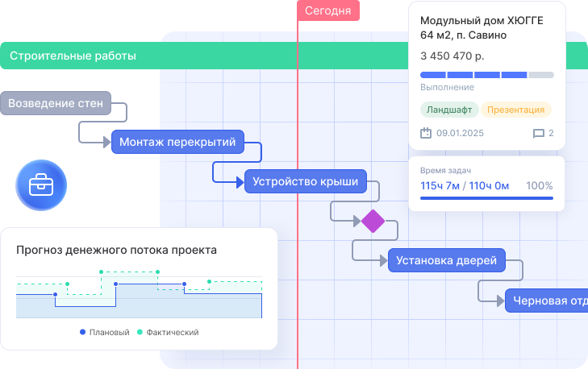Select the purple diamond milestone
Screen dimensions: 588x369
tap(373, 220)
